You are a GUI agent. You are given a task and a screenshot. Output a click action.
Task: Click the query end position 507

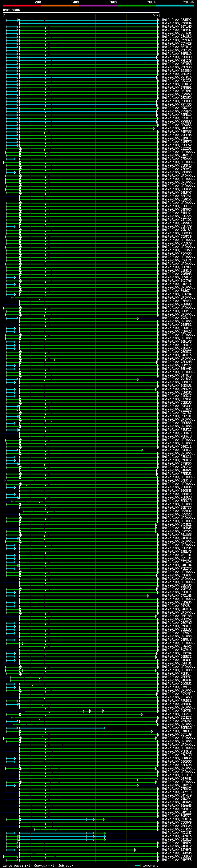pos(155,15)
